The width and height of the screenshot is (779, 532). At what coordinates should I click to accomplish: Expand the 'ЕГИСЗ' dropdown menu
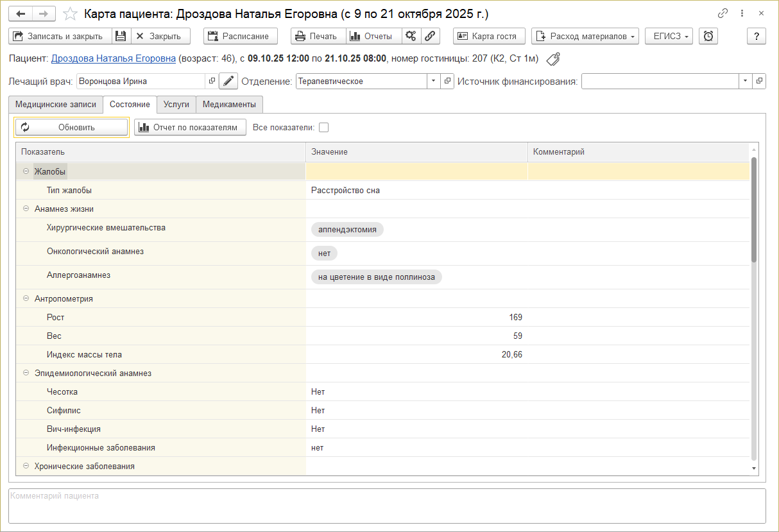point(669,36)
